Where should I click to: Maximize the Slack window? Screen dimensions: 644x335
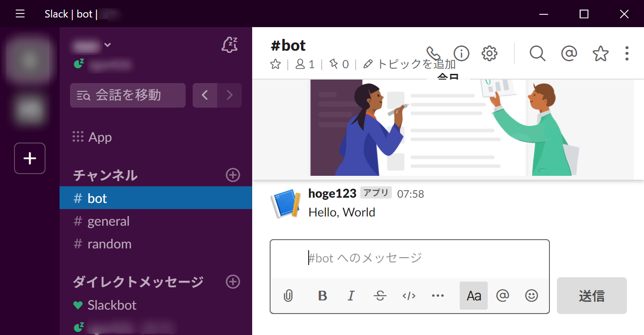pos(584,14)
